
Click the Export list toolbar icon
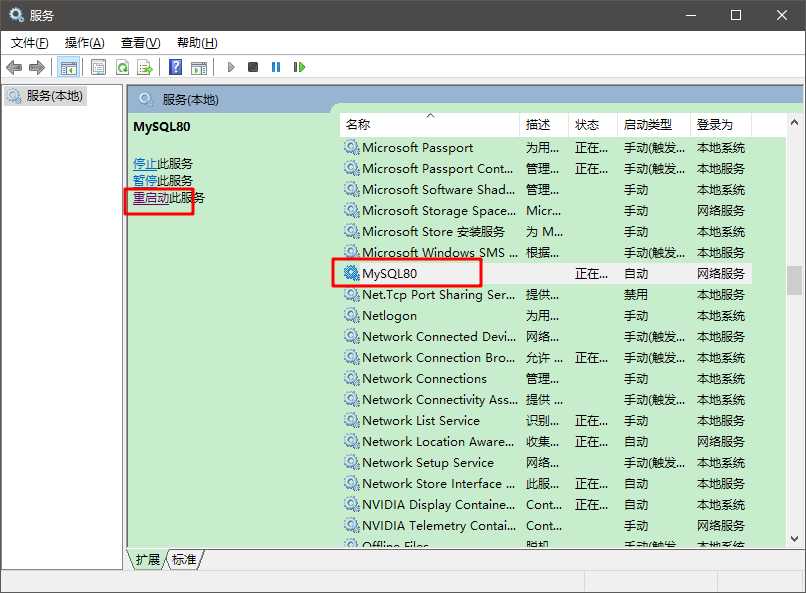click(145, 67)
